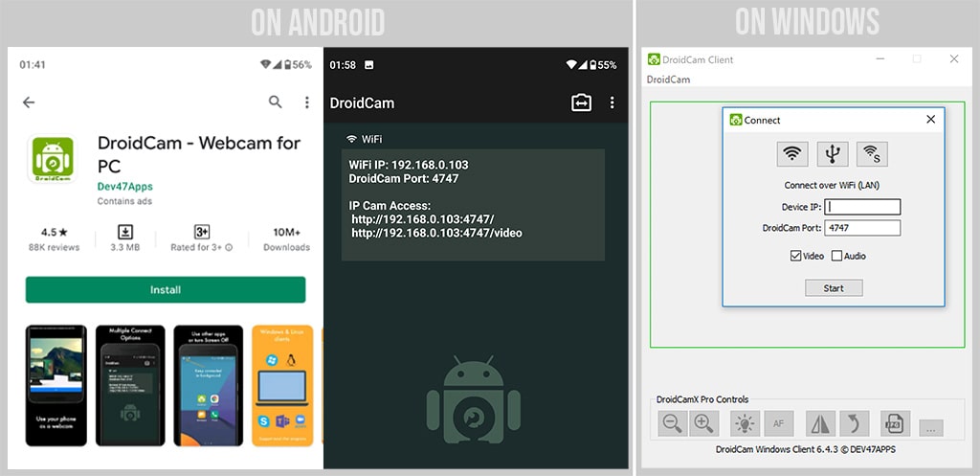Tap the 56% battery indicator
This screenshot has height=476, width=980.
pyautogui.click(x=298, y=64)
